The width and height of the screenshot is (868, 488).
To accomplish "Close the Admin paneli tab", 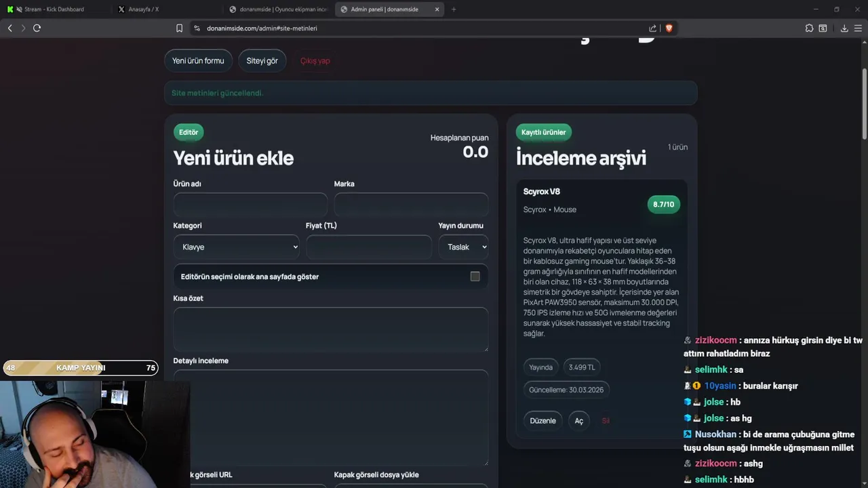I will pyautogui.click(x=437, y=9).
